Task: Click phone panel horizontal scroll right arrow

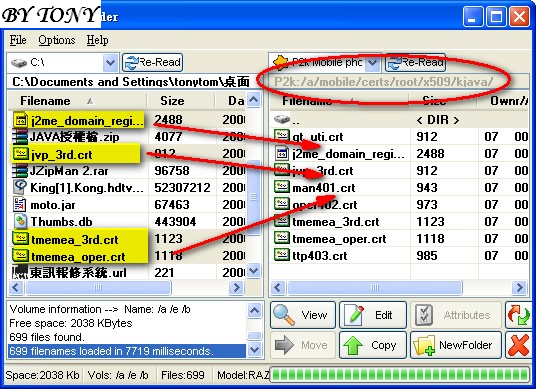Action: pos(520,287)
